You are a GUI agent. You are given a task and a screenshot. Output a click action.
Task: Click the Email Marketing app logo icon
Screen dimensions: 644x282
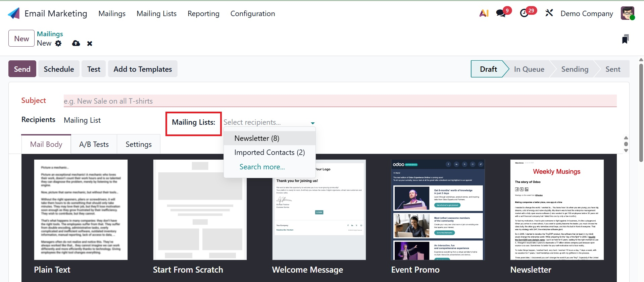coord(14,13)
